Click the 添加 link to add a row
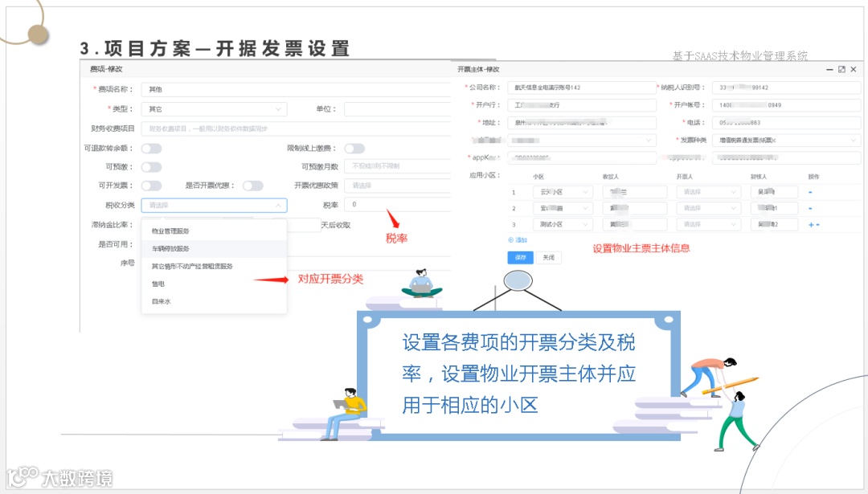The width and height of the screenshot is (868, 494). pyautogui.click(x=518, y=240)
